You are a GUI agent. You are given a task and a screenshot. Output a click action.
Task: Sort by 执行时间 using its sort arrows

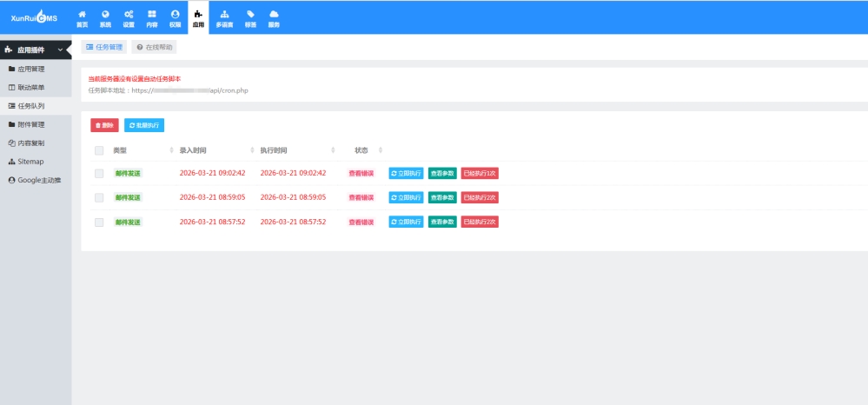(334, 150)
